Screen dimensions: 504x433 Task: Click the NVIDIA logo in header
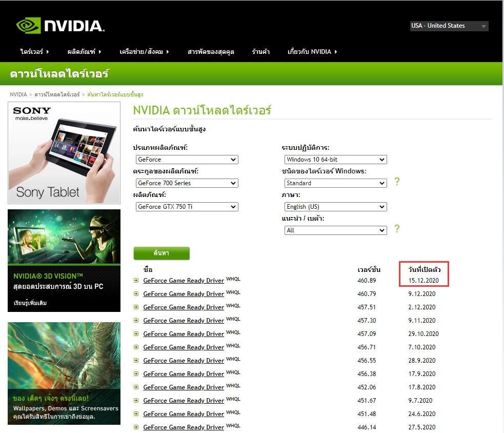tap(61, 26)
